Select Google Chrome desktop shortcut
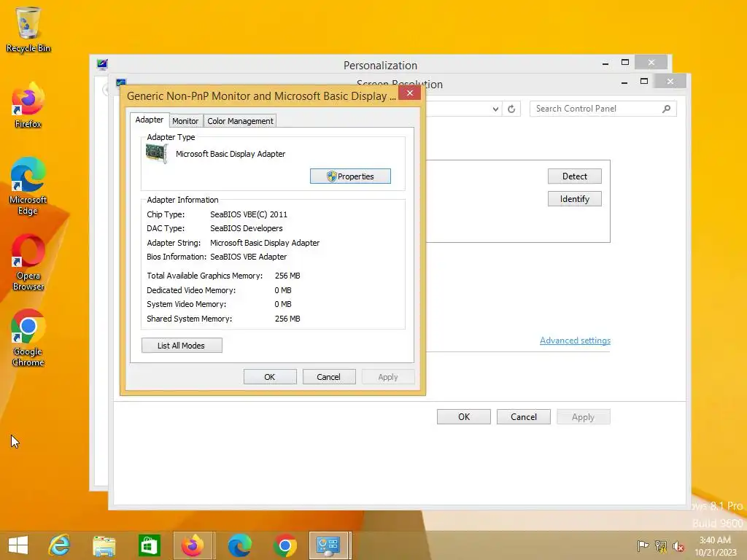The image size is (747, 560). pos(28,338)
